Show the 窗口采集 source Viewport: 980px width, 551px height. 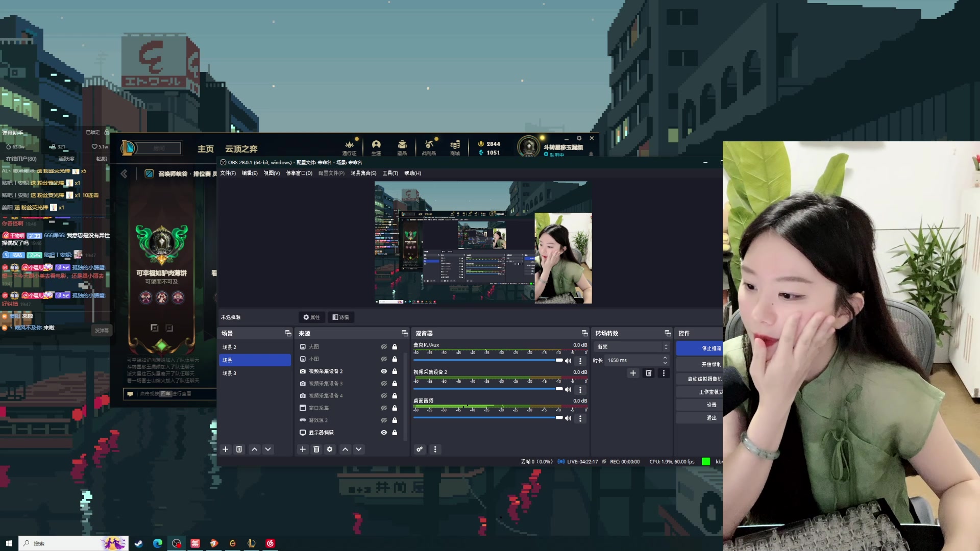[x=384, y=408]
